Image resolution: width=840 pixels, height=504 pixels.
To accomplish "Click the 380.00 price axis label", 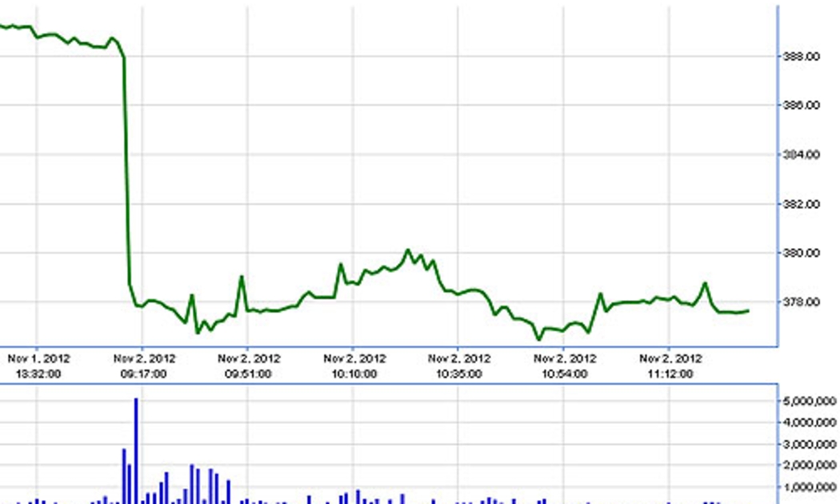I will point(801,253).
